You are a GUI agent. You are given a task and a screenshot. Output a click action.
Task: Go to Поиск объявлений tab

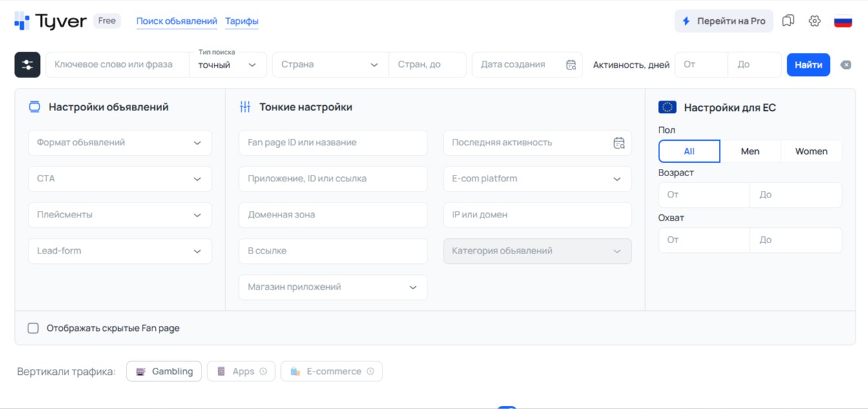tap(176, 21)
